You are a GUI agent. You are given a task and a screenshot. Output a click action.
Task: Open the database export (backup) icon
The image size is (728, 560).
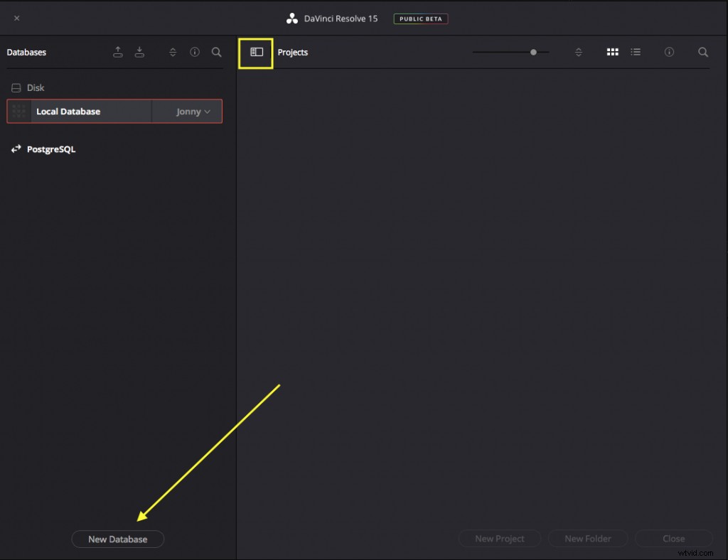point(118,52)
